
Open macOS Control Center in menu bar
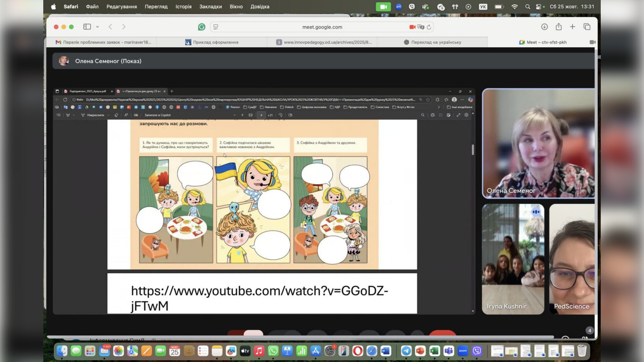click(539, 7)
